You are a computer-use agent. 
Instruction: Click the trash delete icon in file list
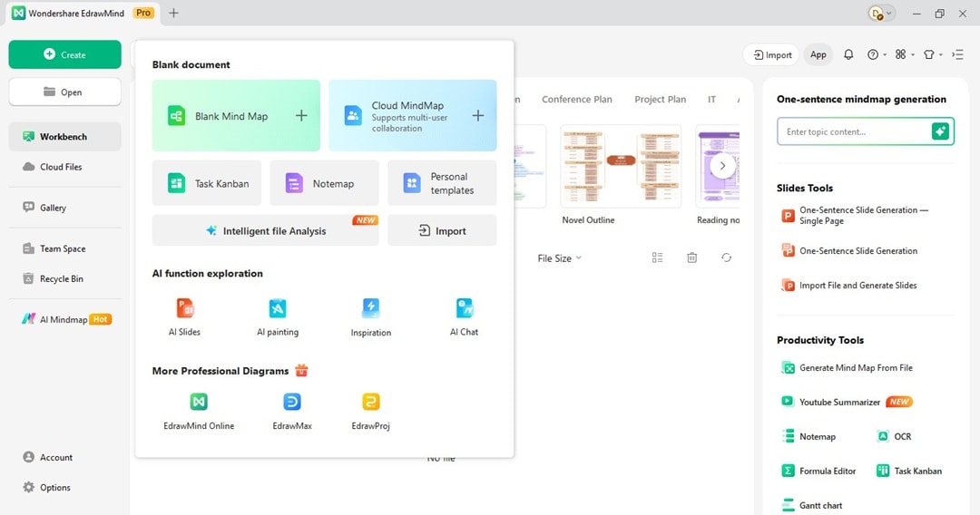pyautogui.click(x=691, y=257)
